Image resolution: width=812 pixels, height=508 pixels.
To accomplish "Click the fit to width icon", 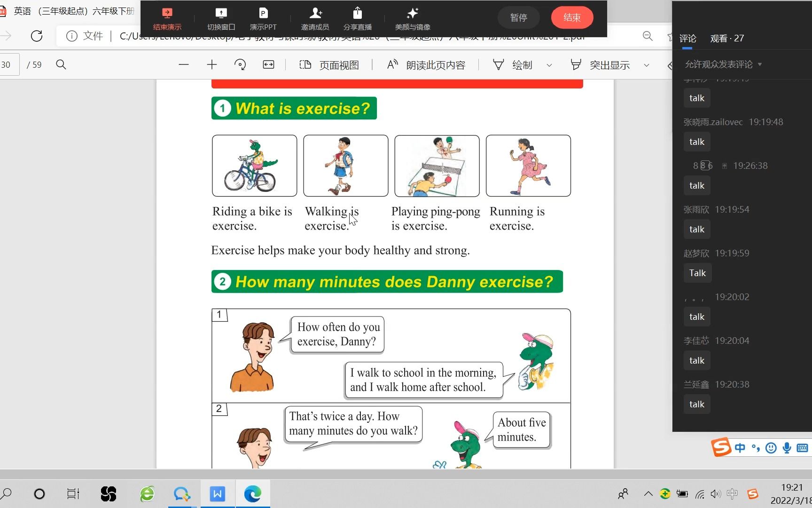I will [268, 64].
